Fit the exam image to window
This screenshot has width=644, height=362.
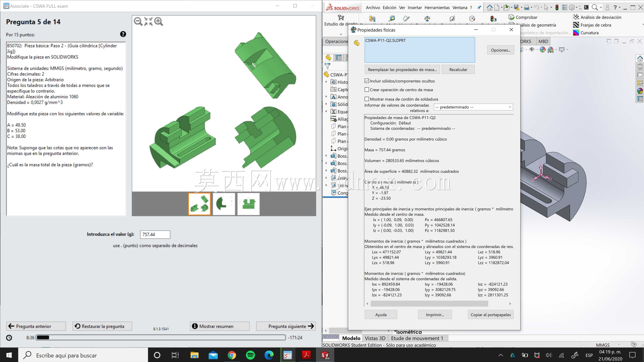[148, 21]
